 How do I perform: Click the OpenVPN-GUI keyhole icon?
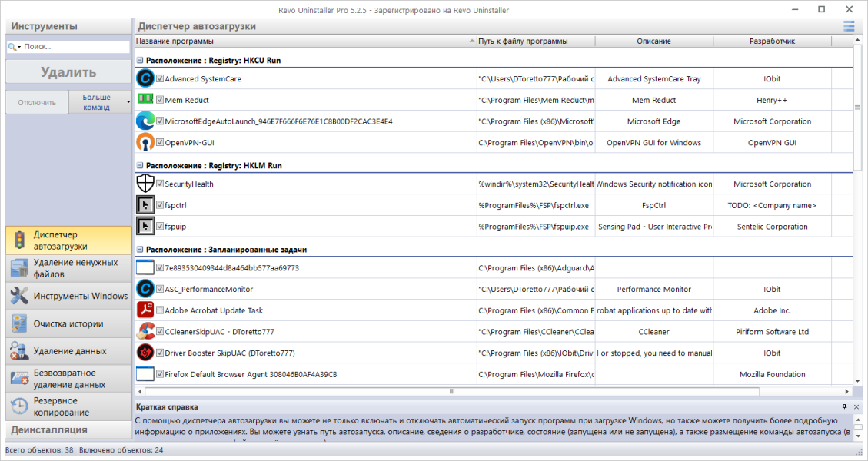click(145, 142)
